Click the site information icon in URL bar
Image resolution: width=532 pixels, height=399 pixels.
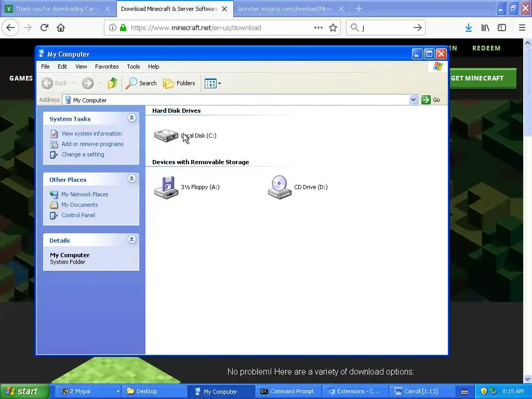point(112,28)
